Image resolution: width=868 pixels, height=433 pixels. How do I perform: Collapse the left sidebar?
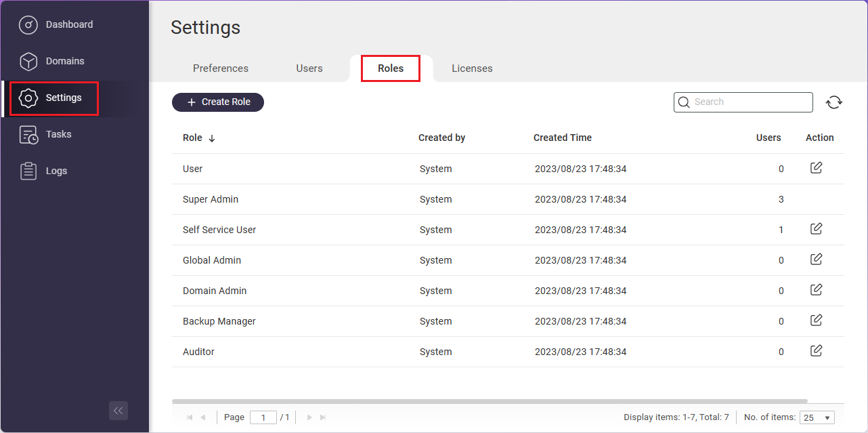(118, 411)
